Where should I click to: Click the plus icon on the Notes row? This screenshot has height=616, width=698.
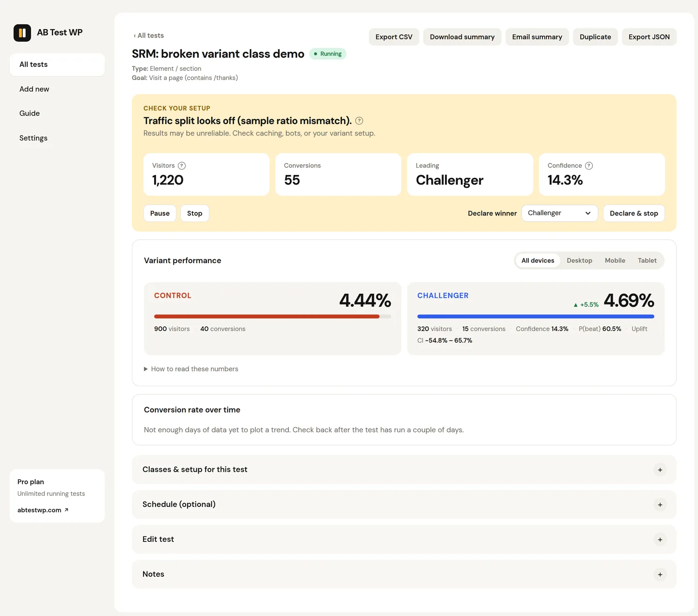tap(660, 574)
